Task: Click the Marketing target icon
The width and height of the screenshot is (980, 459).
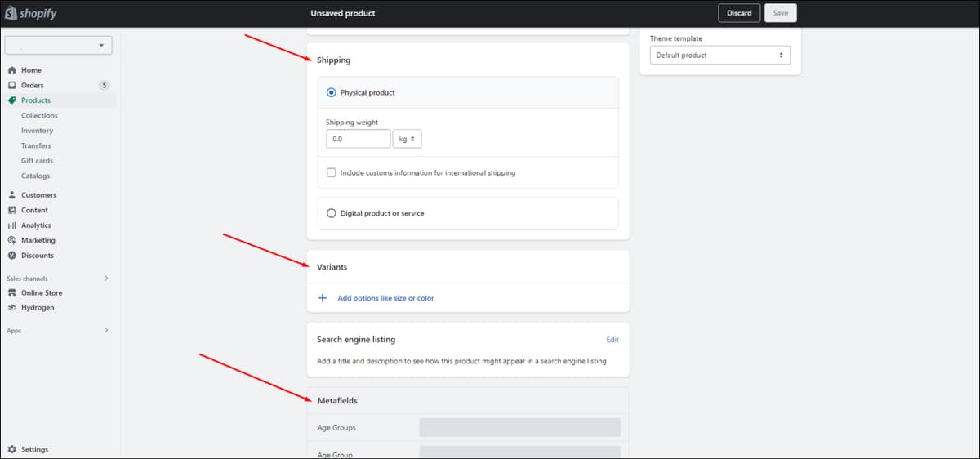Action: coord(12,240)
